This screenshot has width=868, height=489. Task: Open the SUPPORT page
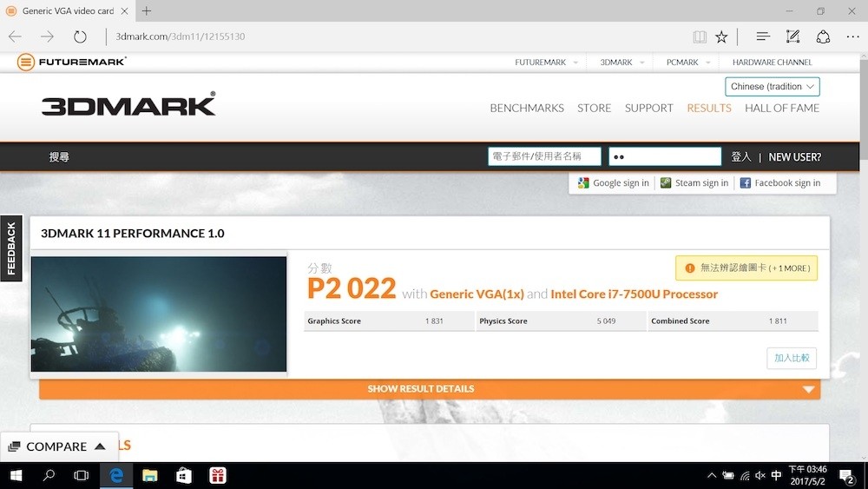[648, 108]
